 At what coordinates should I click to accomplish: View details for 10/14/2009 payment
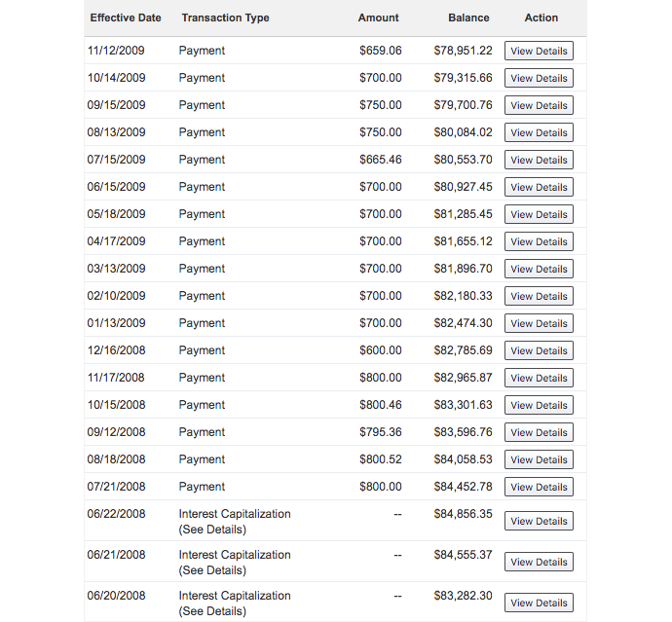(539, 78)
